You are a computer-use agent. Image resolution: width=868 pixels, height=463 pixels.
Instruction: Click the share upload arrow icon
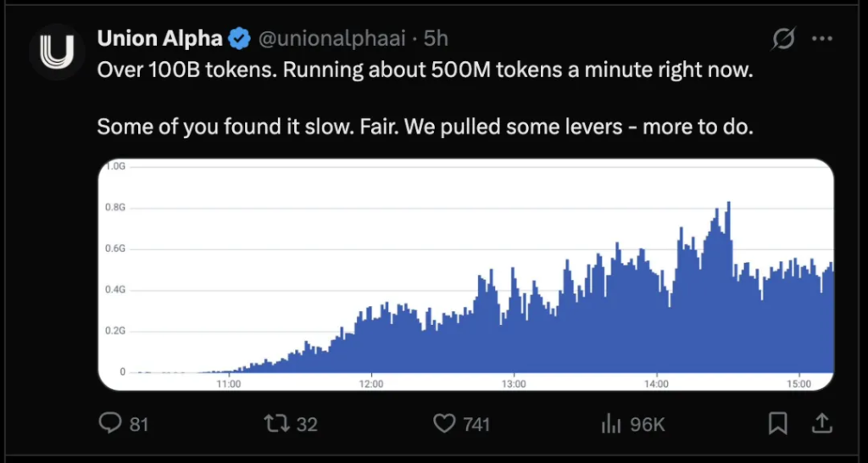click(x=821, y=424)
